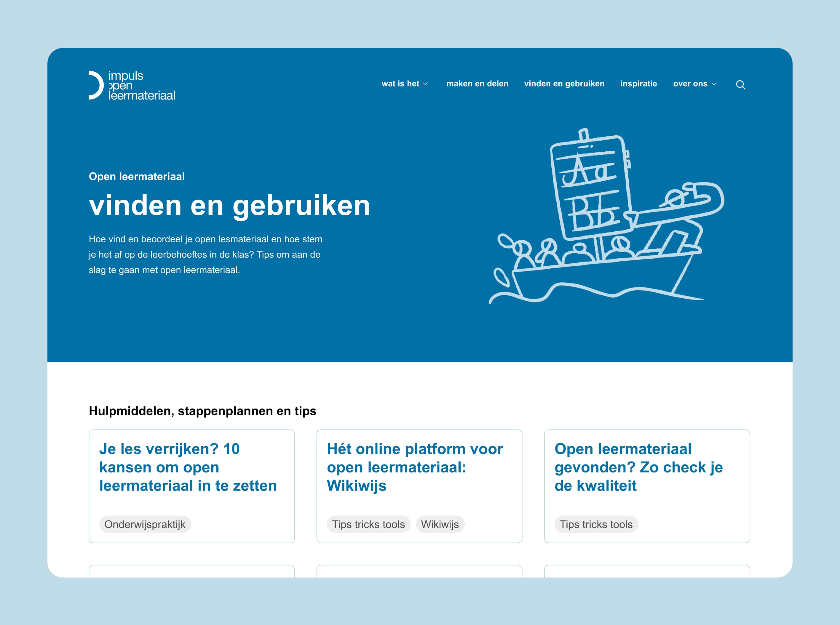
Task: Click 'Tips tricks tools' tag on Wikiwijs card
Action: point(368,524)
